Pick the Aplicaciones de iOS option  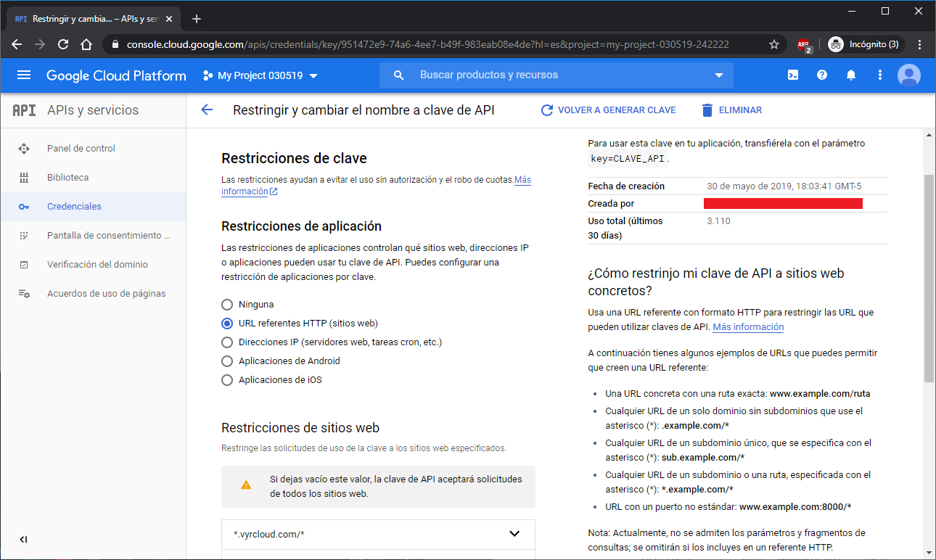227,380
